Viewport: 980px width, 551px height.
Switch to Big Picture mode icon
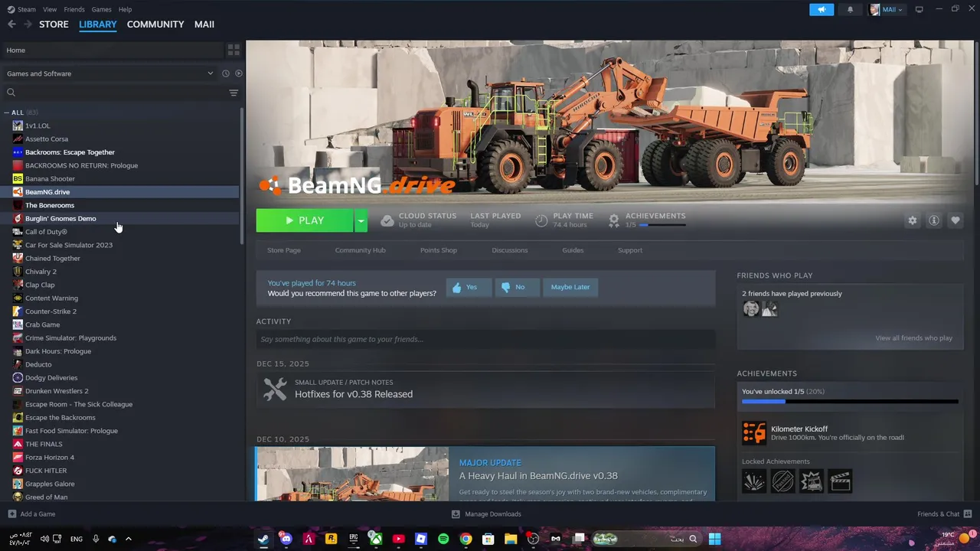[919, 9]
